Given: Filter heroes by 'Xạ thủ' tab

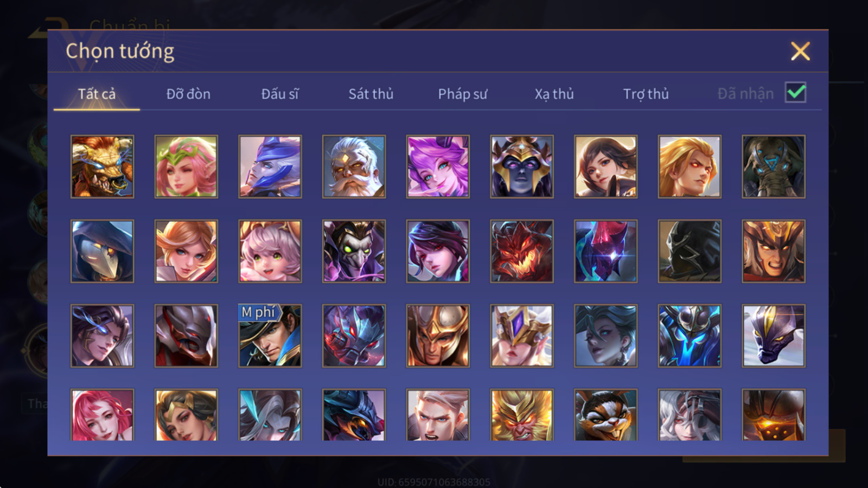Looking at the screenshot, I should pos(554,94).
